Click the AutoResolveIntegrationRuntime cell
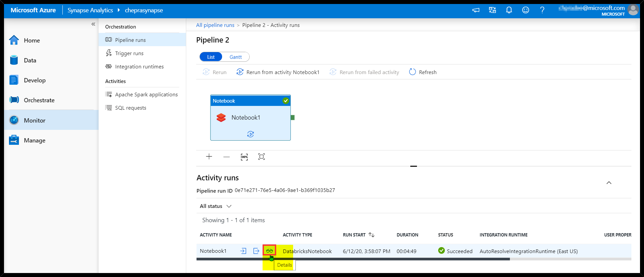The width and height of the screenshot is (644, 277). (x=528, y=251)
